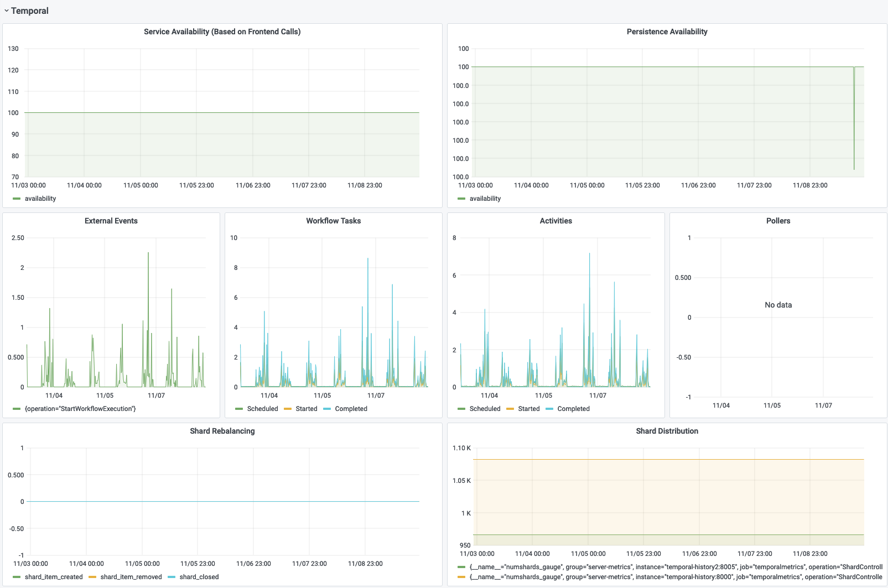Image resolution: width=888 pixels, height=588 pixels.
Task: Collapse the Temporal row using its chevron
Action: tap(7, 11)
